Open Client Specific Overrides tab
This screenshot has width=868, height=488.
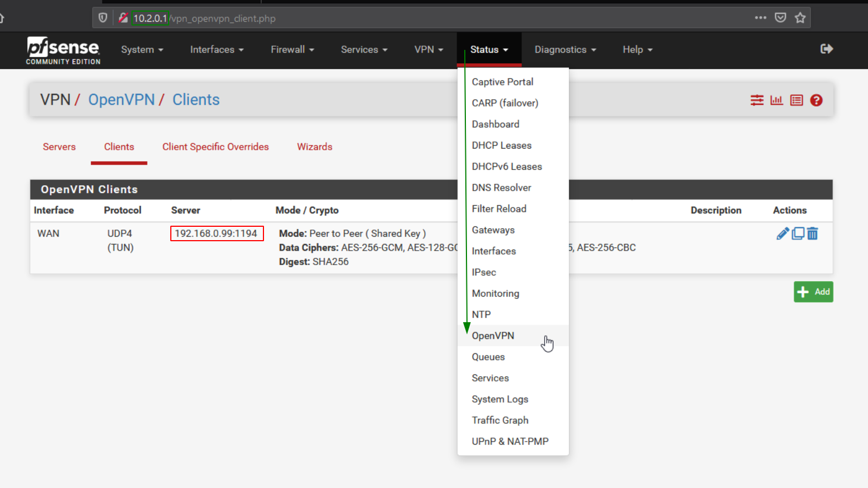(x=215, y=146)
